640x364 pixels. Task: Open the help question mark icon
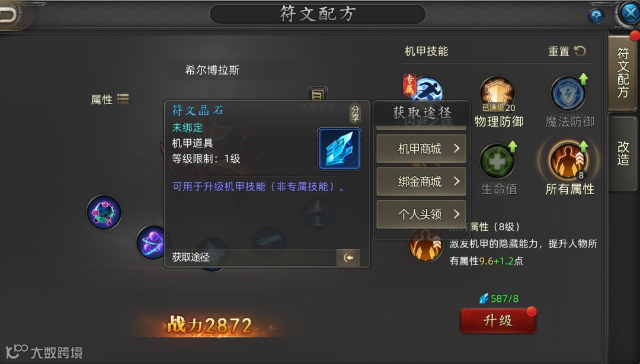tap(596, 16)
